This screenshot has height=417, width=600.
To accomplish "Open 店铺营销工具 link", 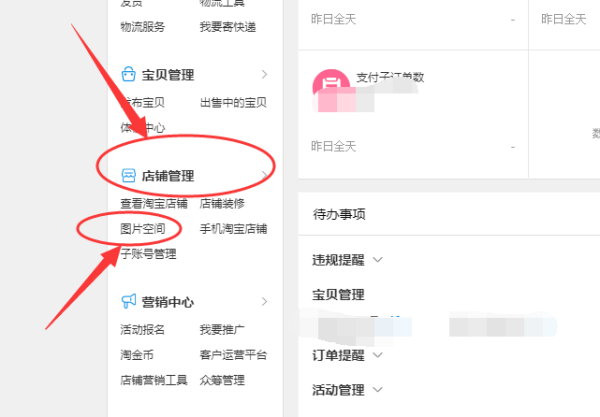I will point(154,380).
